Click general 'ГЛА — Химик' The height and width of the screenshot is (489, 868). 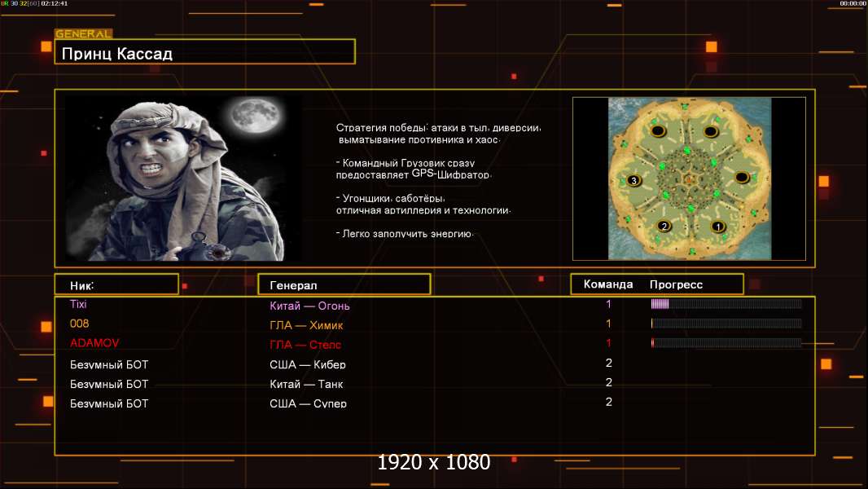coord(306,325)
